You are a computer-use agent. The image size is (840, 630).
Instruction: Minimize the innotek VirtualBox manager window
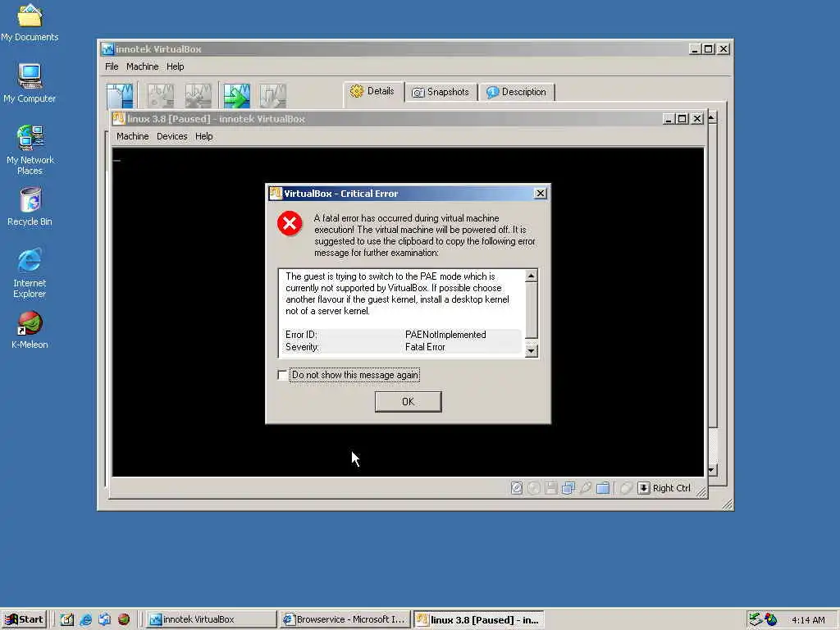point(695,48)
